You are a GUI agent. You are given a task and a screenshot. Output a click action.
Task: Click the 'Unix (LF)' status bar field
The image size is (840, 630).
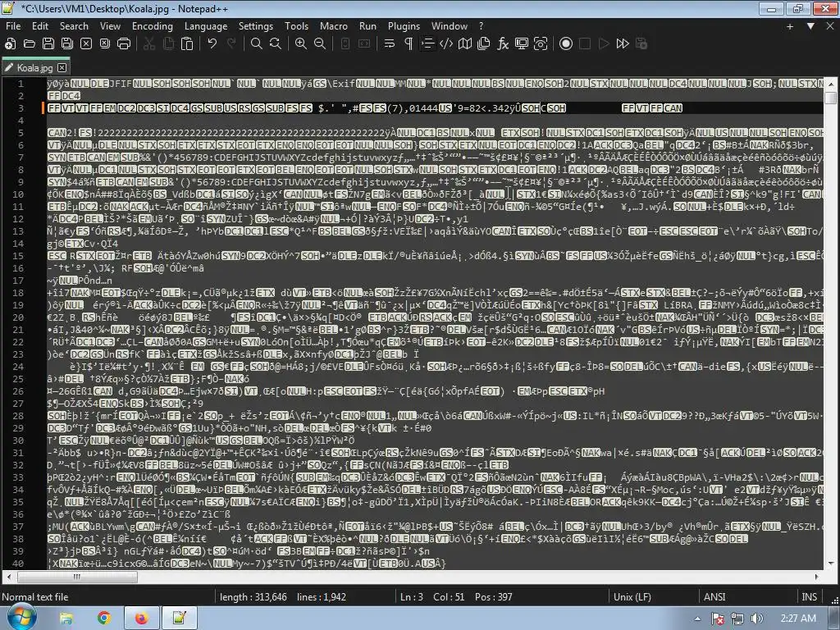[632, 597]
